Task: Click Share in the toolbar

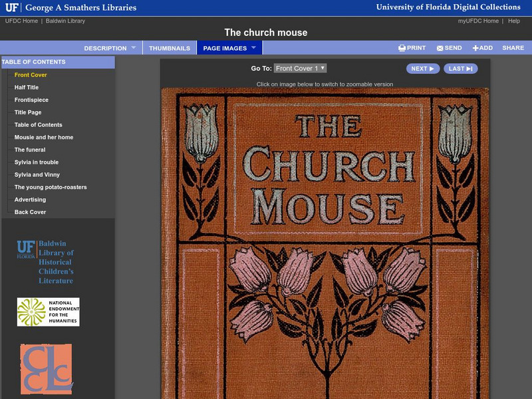Action: point(513,48)
